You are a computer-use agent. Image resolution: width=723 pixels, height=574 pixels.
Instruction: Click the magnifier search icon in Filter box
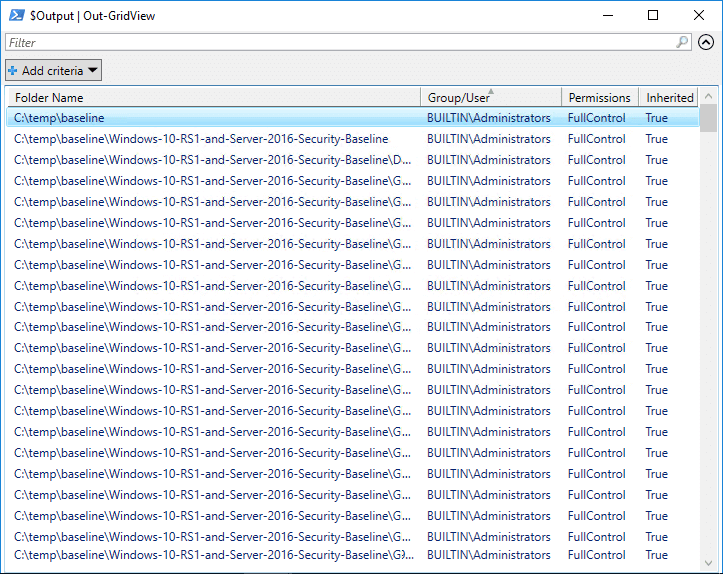click(x=682, y=42)
